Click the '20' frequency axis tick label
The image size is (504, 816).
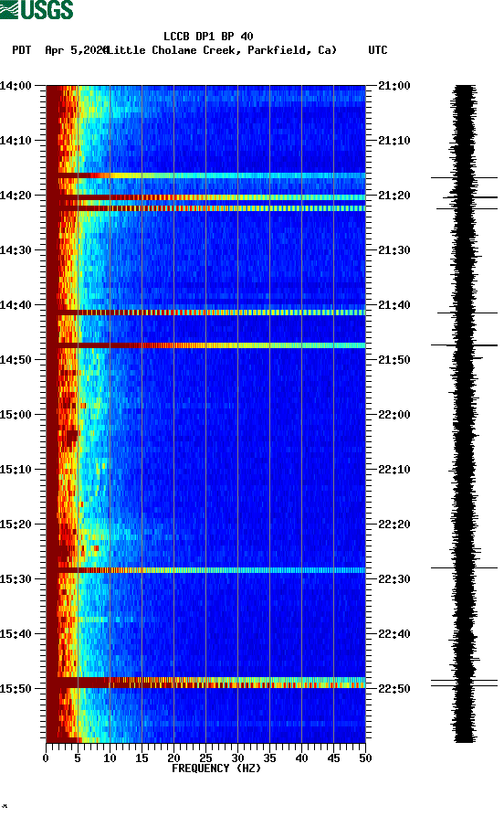pyautogui.click(x=173, y=758)
